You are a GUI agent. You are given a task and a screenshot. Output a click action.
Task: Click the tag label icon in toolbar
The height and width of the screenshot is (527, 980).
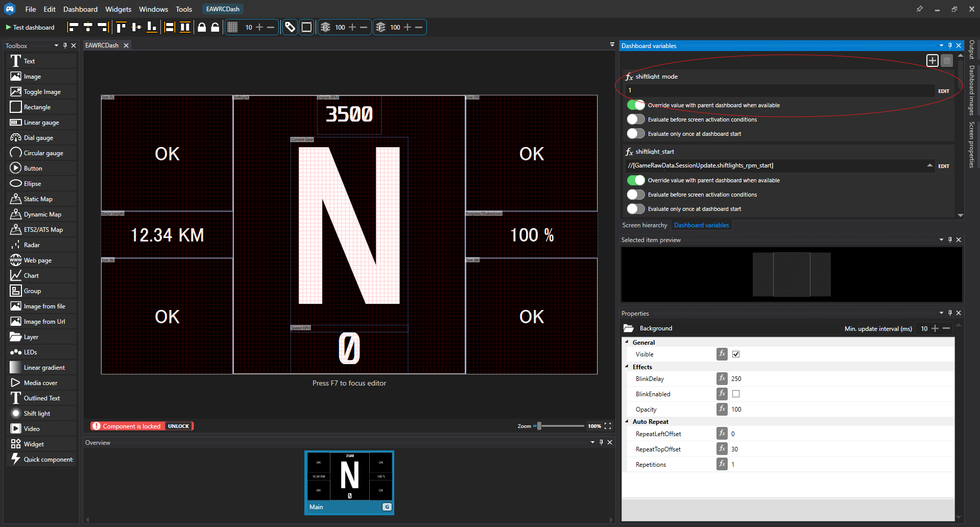click(x=290, y=27)
